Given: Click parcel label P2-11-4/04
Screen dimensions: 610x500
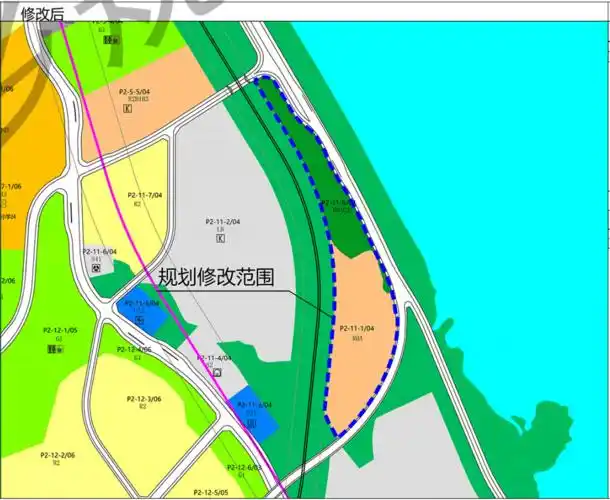Looking at the screenshot, I should point(214,358).
